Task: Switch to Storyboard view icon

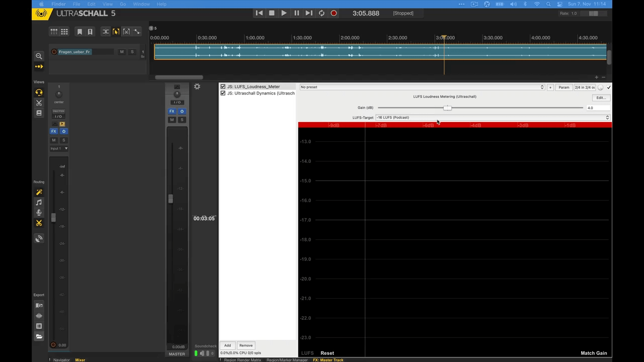Action: coord(39,113)
